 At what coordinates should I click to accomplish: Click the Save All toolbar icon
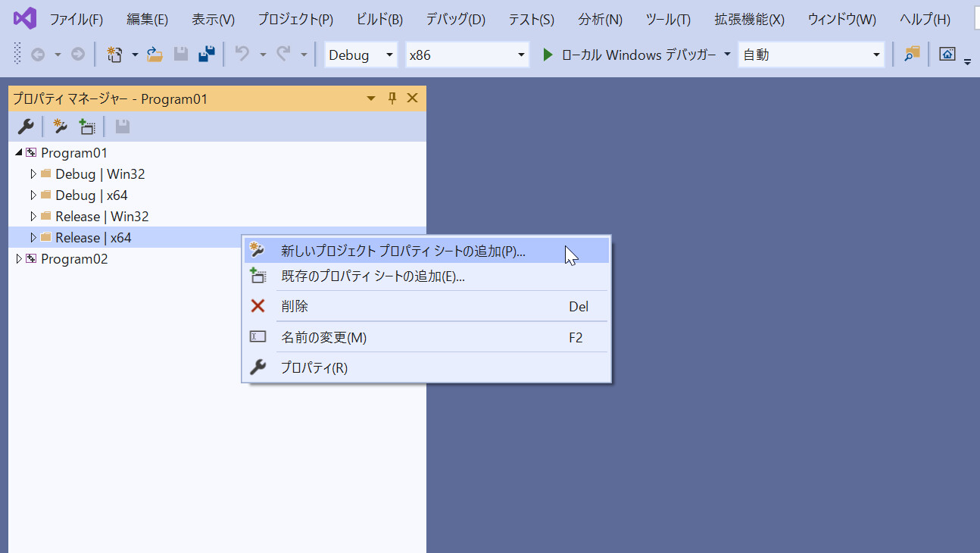click(x=206, y=55)
